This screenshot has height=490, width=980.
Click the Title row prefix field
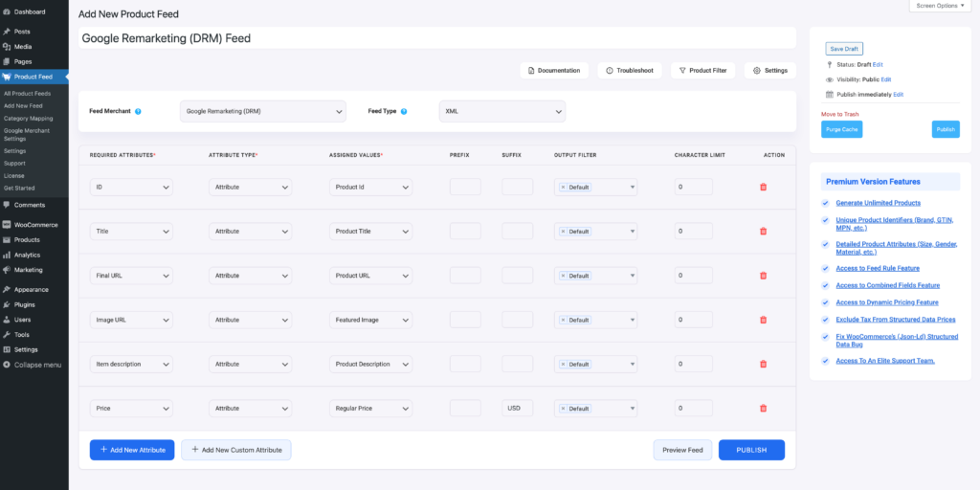pyautogui.click(x=465, y=232)
